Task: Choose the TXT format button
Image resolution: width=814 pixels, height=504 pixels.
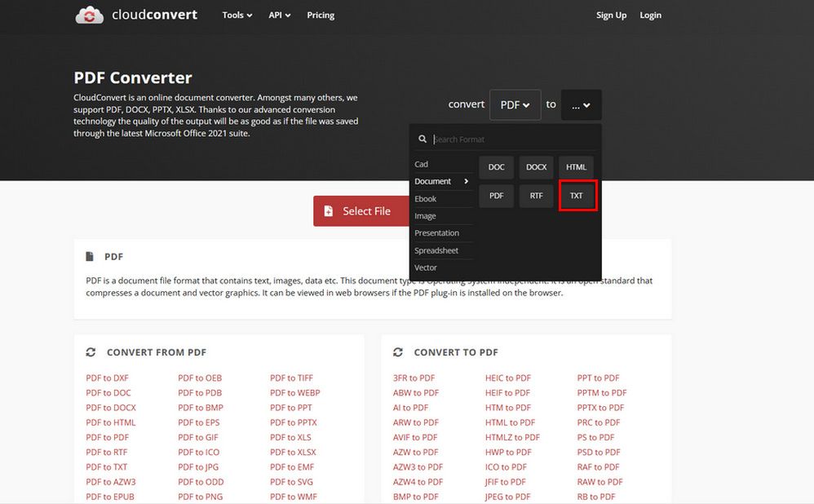Action: [576, 196]
